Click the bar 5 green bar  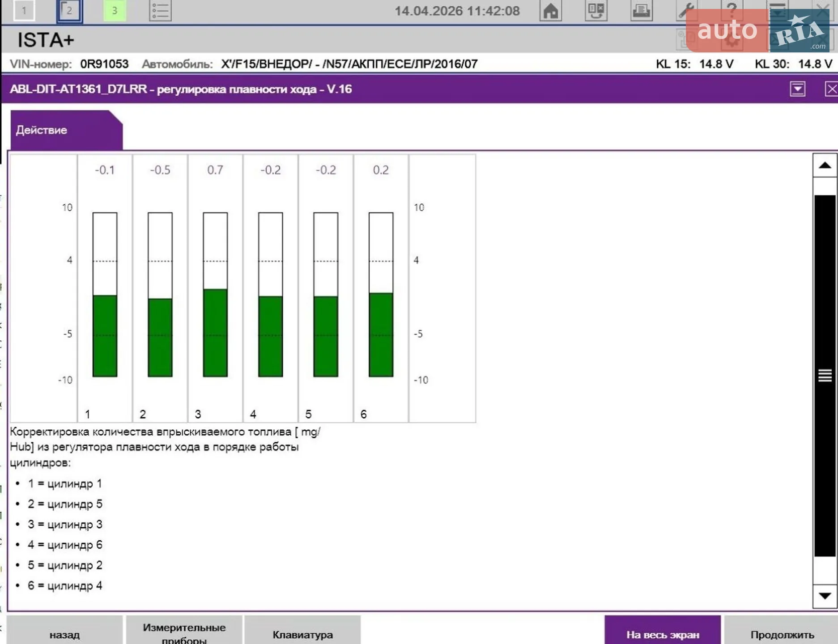click(x=326, y=336)
